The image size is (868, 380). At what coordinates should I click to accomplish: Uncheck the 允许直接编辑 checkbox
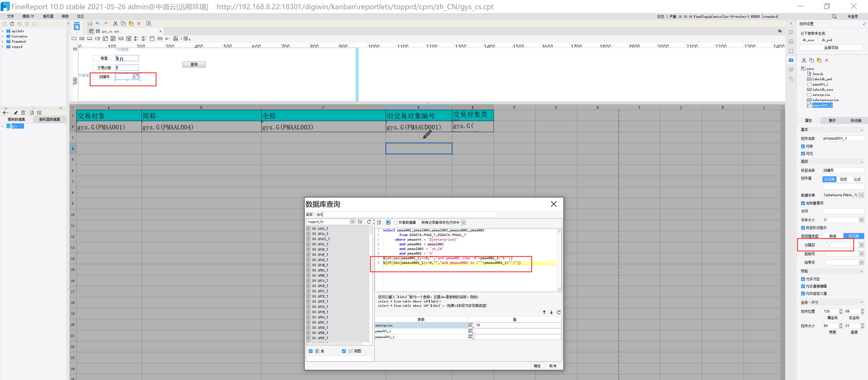(x=803, y=286)
